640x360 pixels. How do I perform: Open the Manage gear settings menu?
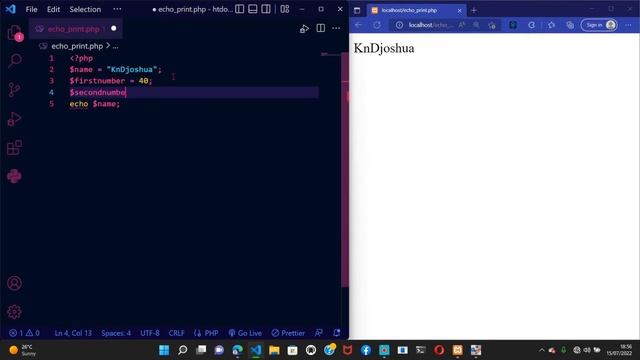(x=14, y=312)
